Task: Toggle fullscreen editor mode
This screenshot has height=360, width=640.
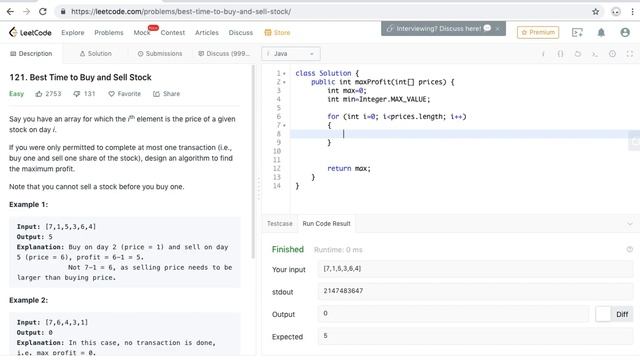Action: [630, 54]
